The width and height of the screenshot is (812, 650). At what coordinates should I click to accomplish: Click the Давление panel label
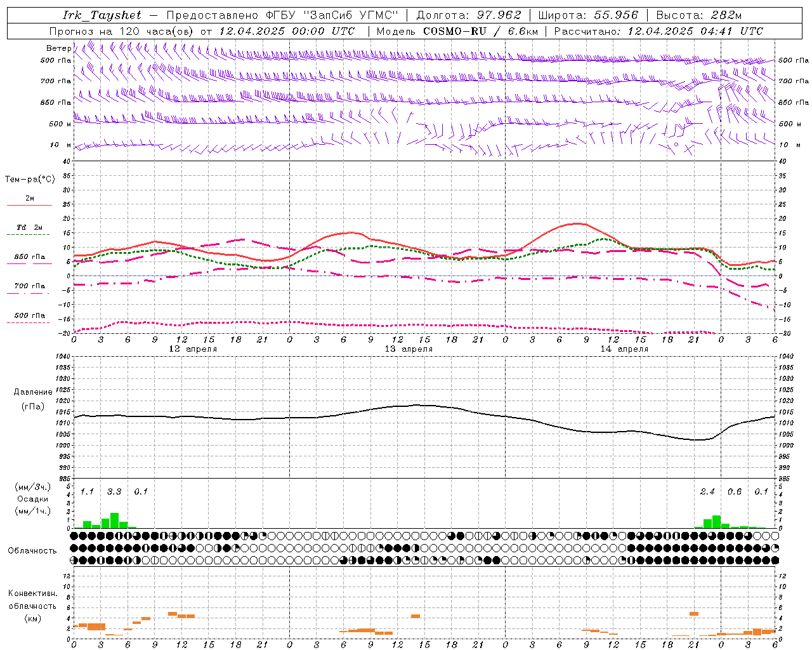tap(33, 392)
